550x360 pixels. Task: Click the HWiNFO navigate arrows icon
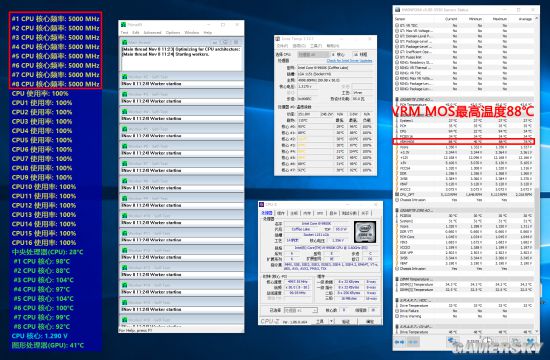click(399, 342)
